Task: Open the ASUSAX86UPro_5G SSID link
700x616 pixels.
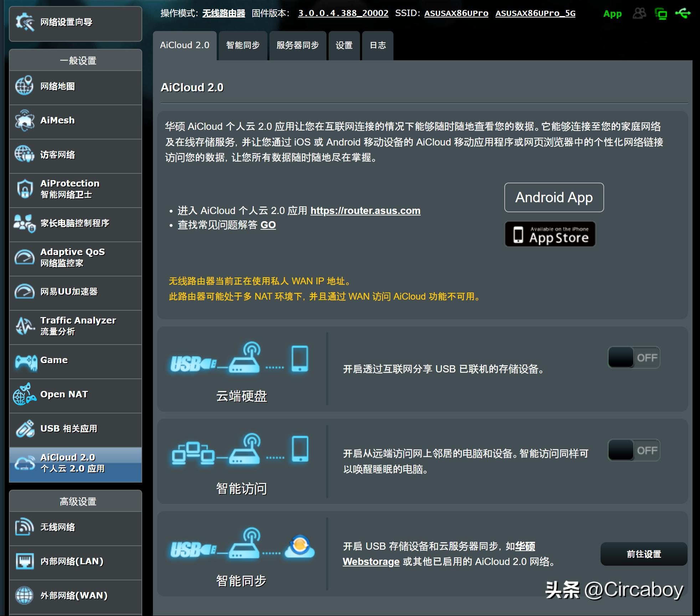Action: [536, 14]
